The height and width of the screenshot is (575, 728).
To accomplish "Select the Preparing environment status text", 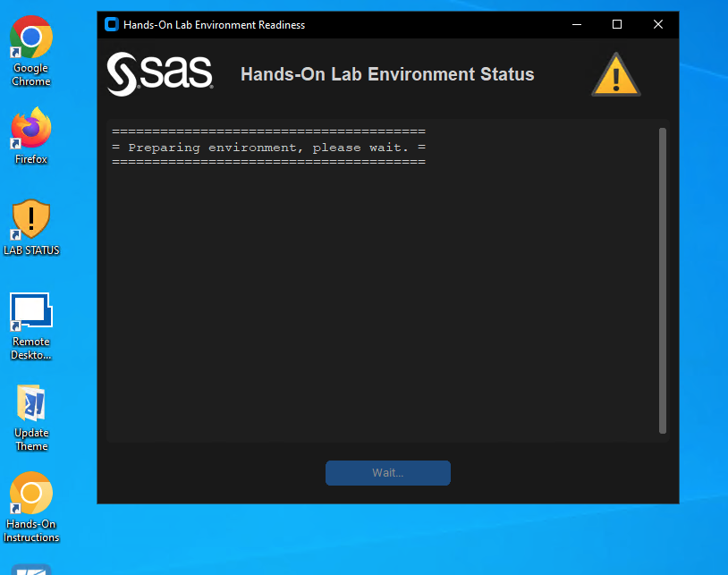I will (x=267, y=148).
